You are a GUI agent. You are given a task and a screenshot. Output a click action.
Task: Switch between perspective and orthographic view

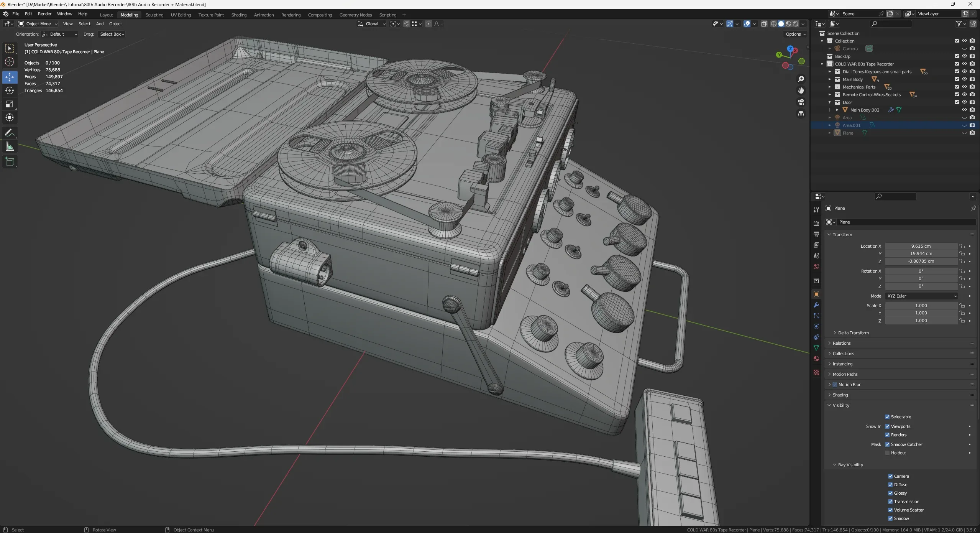[x=801, y=114]
